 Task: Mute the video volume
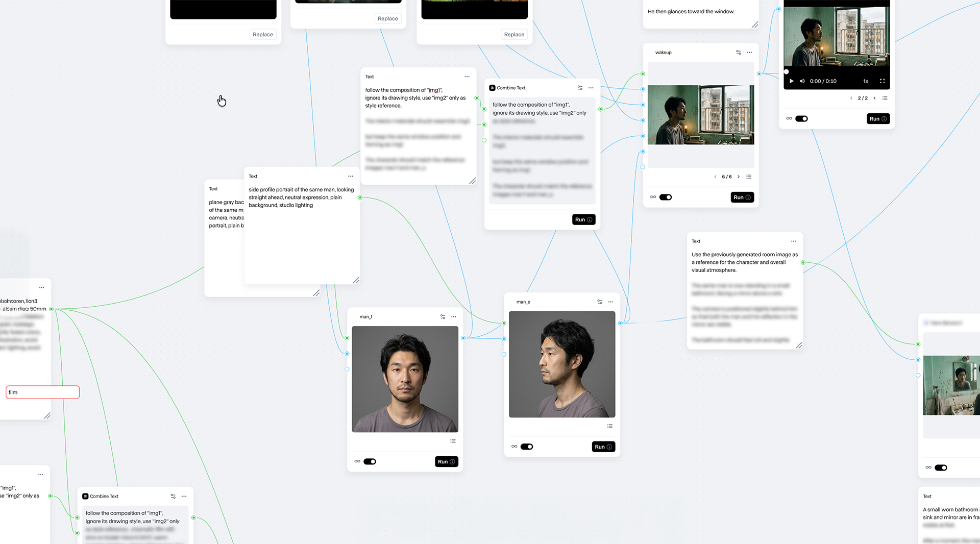[x=802, y=81]
